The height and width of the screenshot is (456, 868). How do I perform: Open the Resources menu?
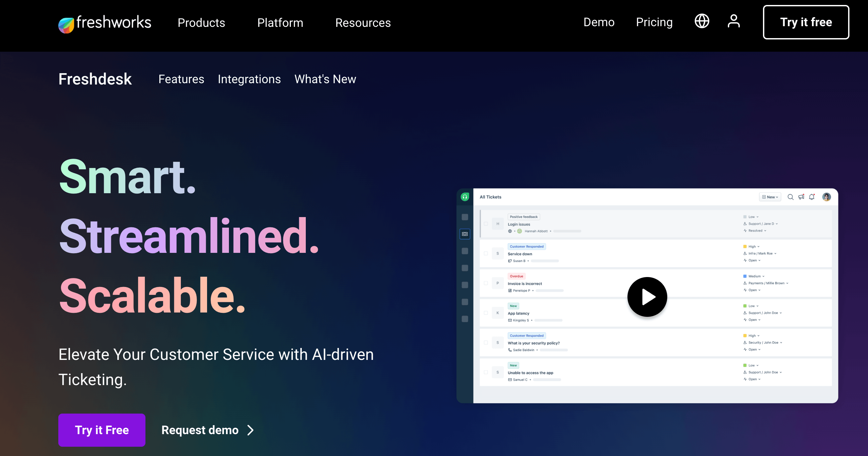pos(363,23)
